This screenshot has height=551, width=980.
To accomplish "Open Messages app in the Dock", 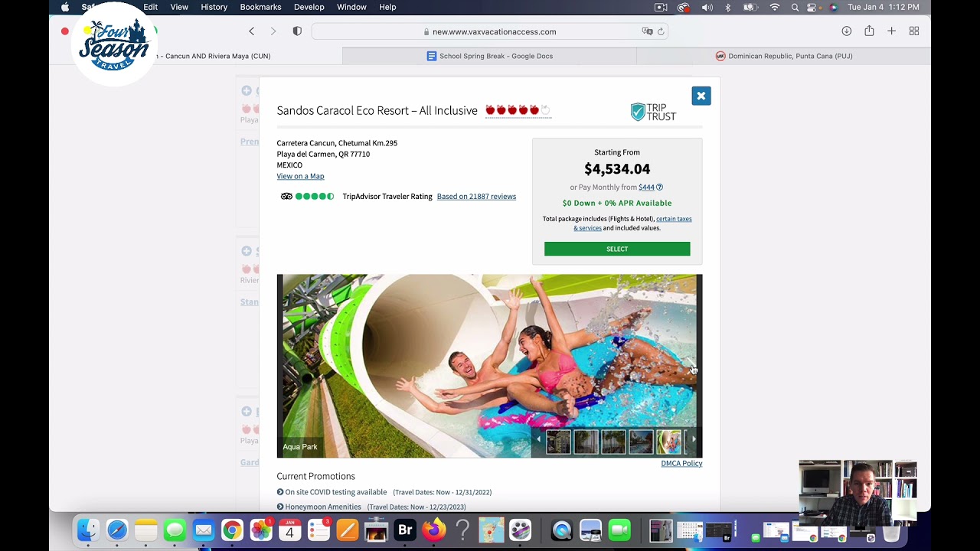I will tap(175, 530).
